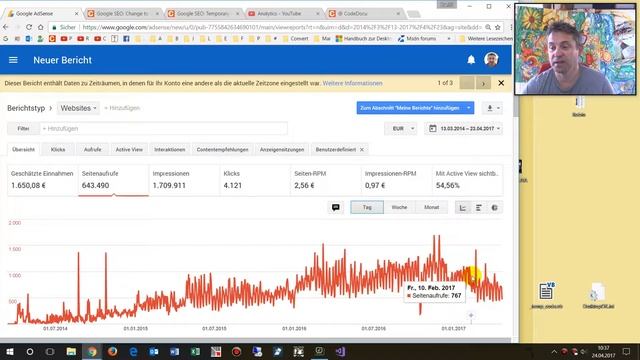
Task: Click the Filter button
Action: coord(23,129)
